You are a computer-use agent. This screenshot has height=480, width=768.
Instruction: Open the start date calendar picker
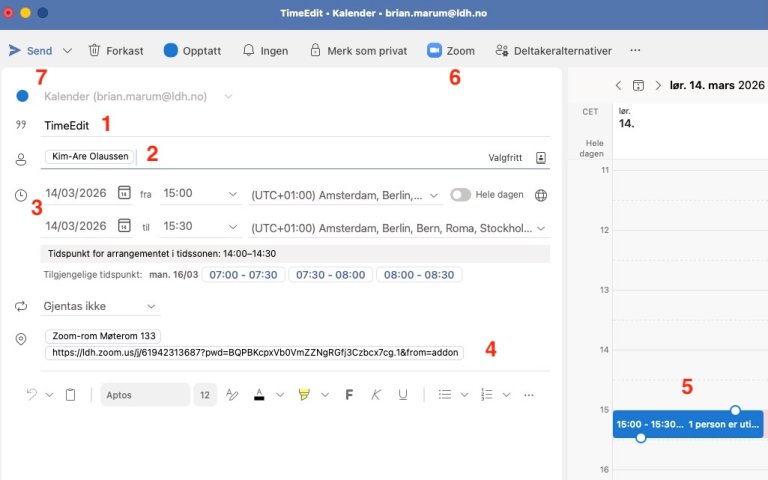(124, 192)
